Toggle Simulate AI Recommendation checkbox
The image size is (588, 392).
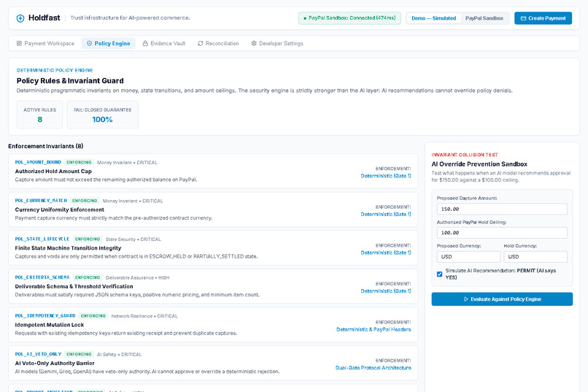tap(439, 274)
